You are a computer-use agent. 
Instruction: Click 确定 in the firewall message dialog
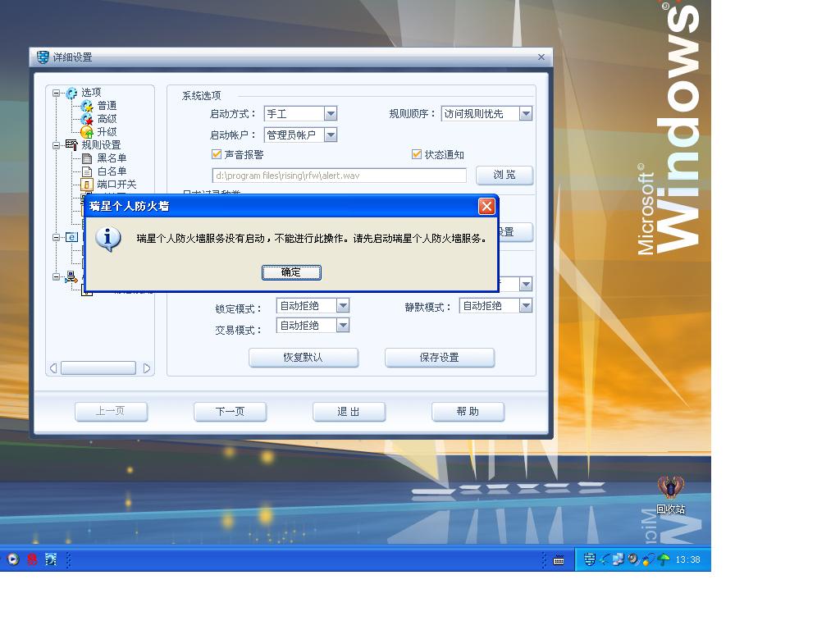(x=291, y=272)
